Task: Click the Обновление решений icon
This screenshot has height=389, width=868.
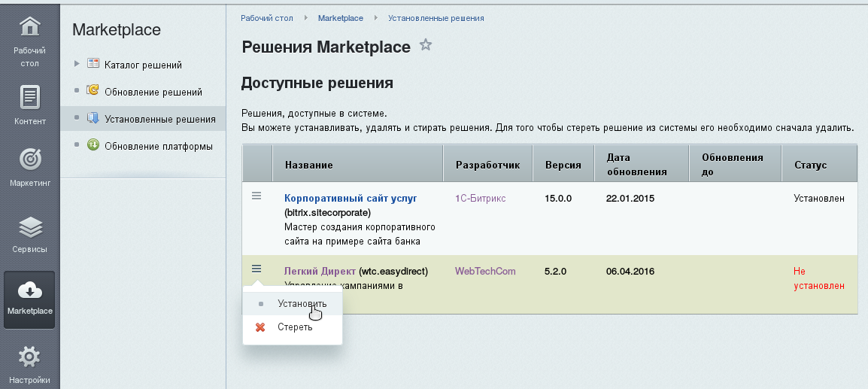Action: [x=93, y=90]
